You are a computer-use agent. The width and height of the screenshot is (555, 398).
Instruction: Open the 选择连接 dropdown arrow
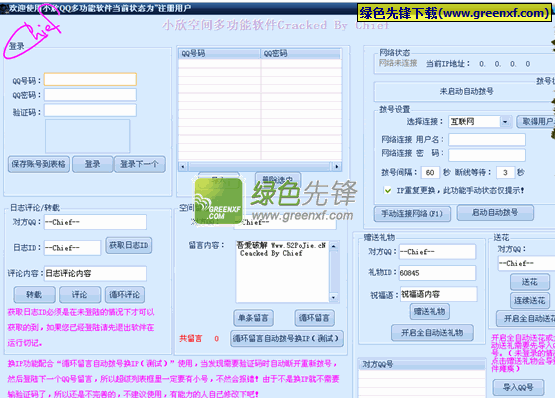point(505,122)
